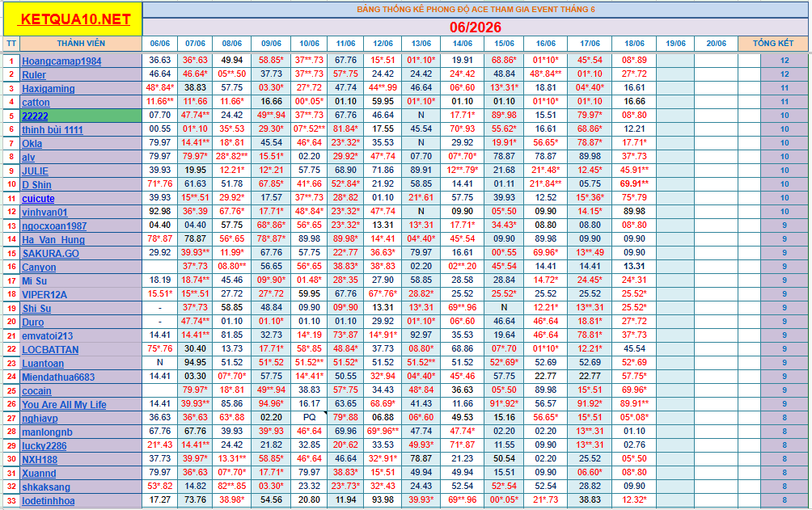The image size is (812, 510).
Task: Select the VIPER12A member cell
Action: point(81,295)
